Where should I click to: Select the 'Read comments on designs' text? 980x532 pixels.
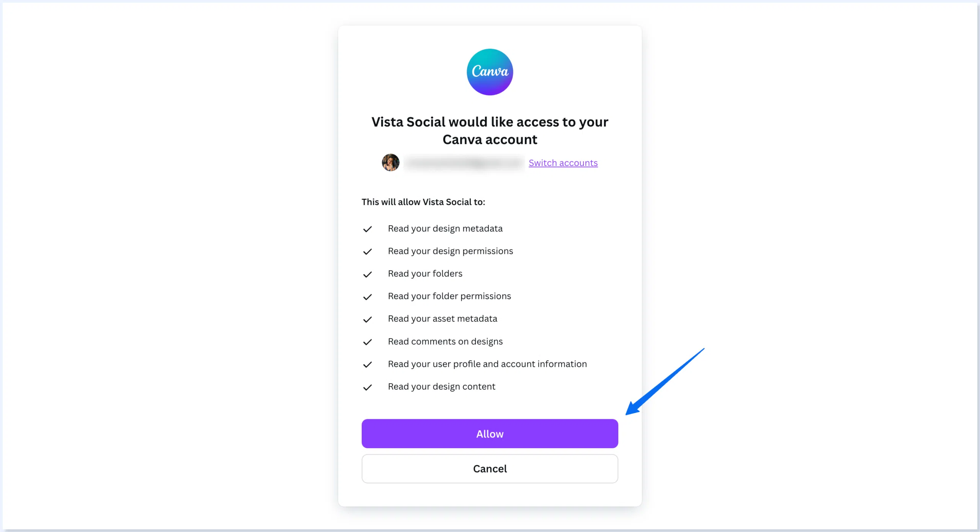coord(445,341)
